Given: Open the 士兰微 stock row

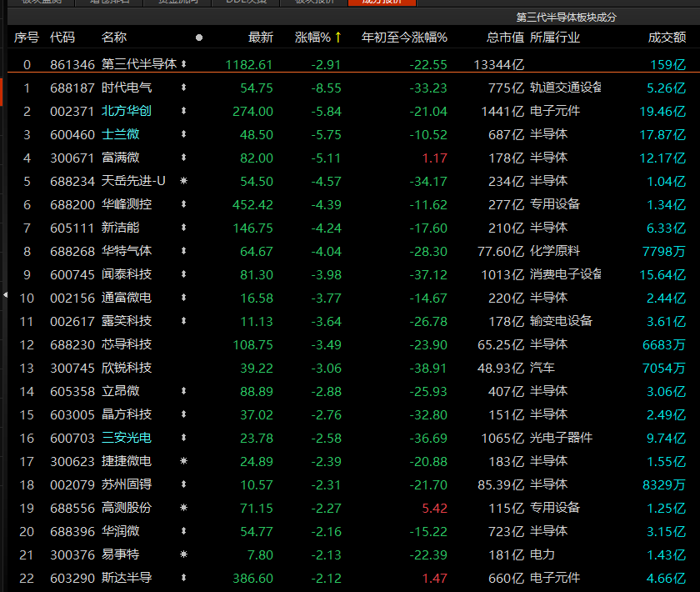Looking at the screenshot, I should (121, 134).
